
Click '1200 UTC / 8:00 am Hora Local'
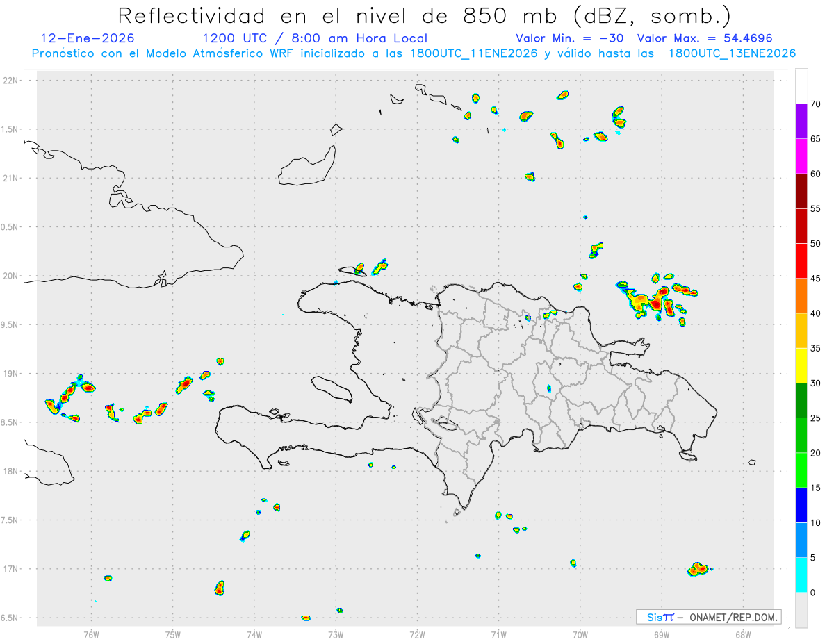tap(315, 38)
